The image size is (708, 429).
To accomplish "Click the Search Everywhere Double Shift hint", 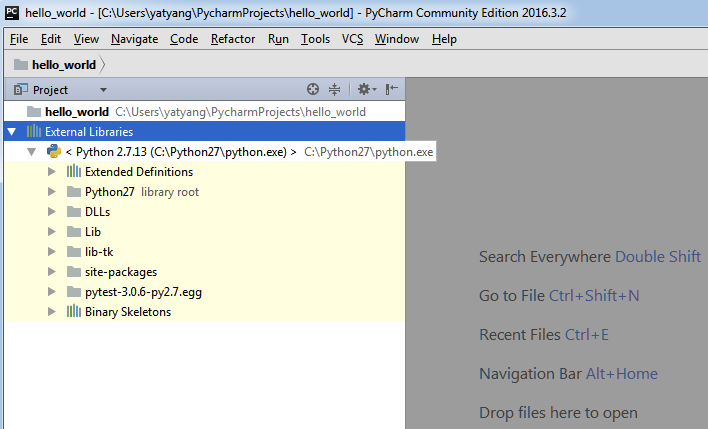I will pyautogui.click(x=590, y=257).
